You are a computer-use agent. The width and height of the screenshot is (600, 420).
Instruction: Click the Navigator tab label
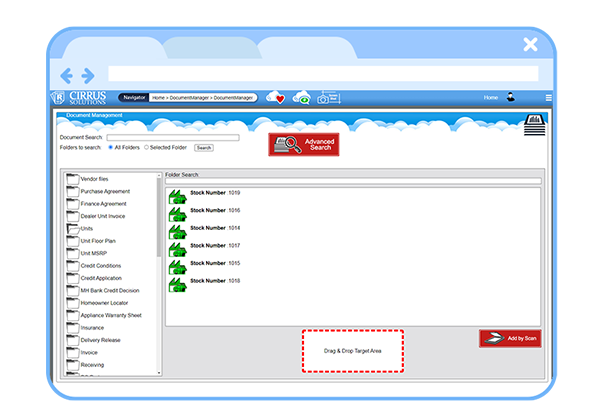point(134,98)
